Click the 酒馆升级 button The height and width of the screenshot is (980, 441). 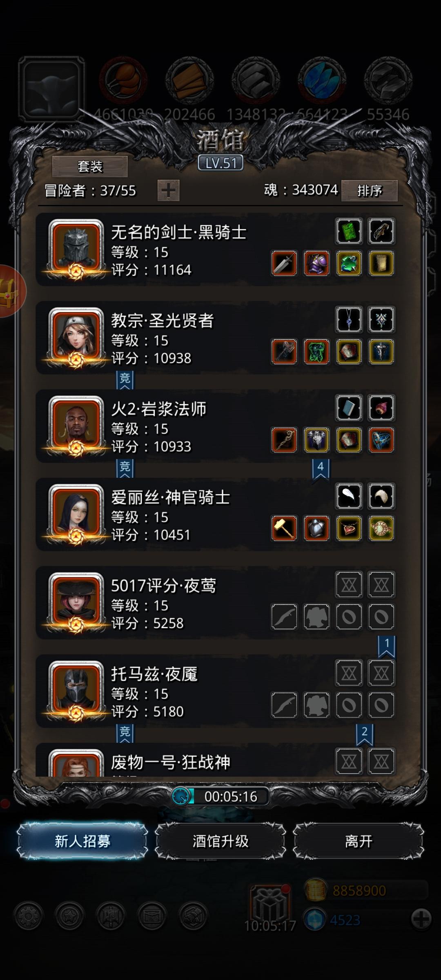click(x=220, y=841)
